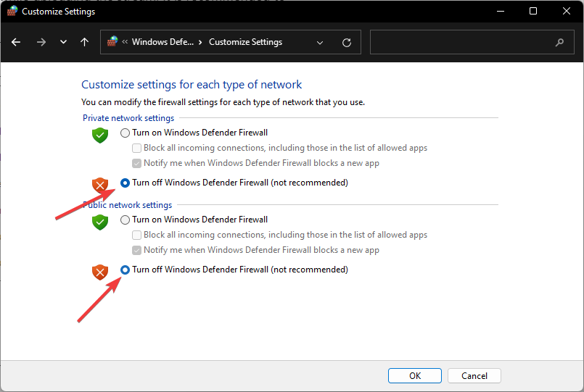This screenshot has height=392, width=584.
Task: Expand the breadcrumb chevron after Windows Defe...
Action: tap(200, 42)
